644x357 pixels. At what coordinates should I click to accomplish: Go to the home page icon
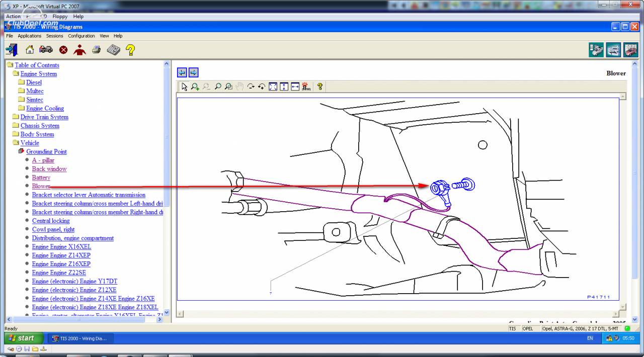click(30, 50)
